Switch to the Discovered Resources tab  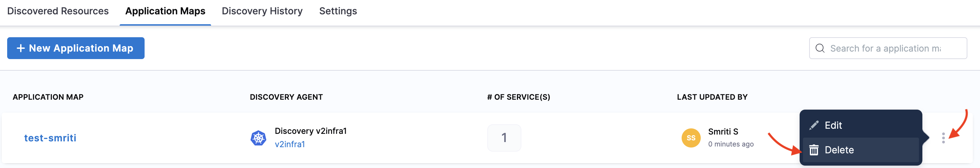coord(58,11)
